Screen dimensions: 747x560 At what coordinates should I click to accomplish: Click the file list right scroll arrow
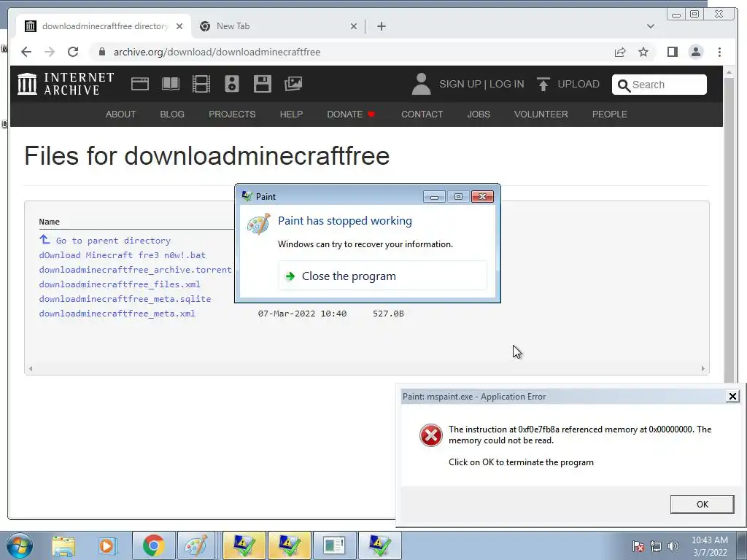(703, 368)
